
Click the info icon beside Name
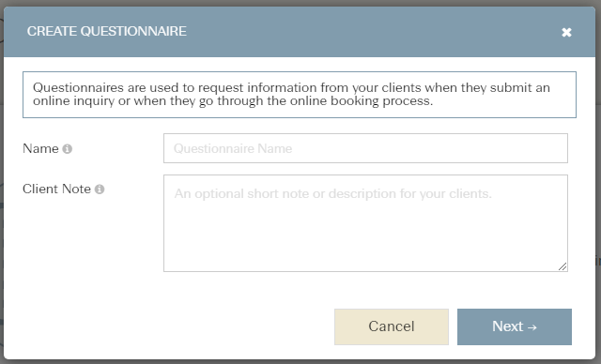[x=67, y=148]
